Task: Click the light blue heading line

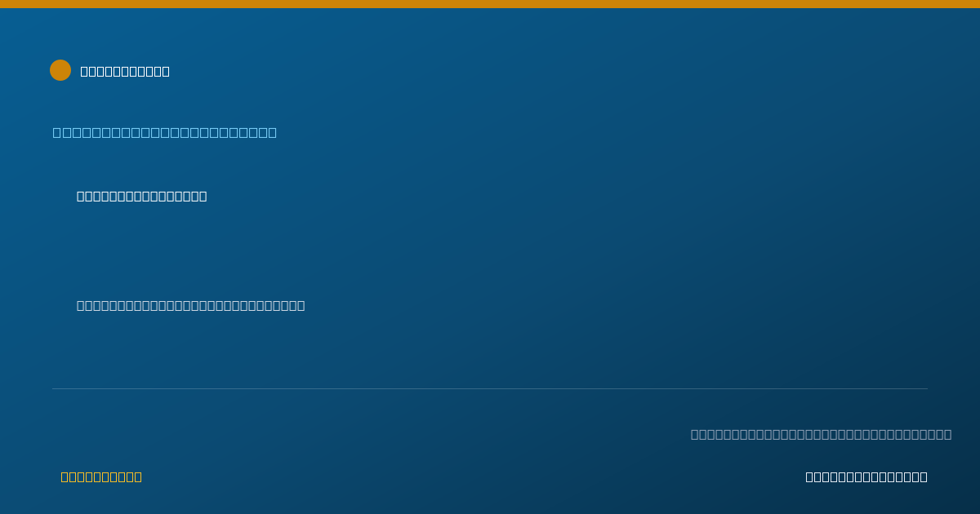Action: (x=165, y=132)
